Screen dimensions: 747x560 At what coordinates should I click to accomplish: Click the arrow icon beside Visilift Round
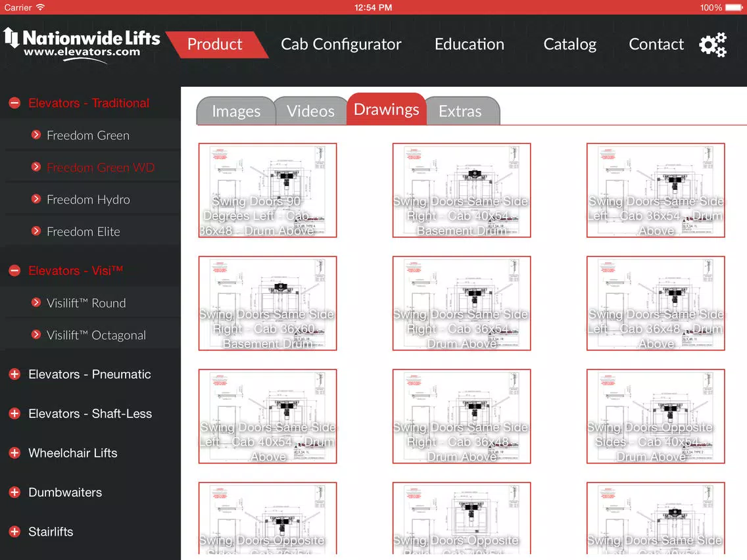point(36,302)
